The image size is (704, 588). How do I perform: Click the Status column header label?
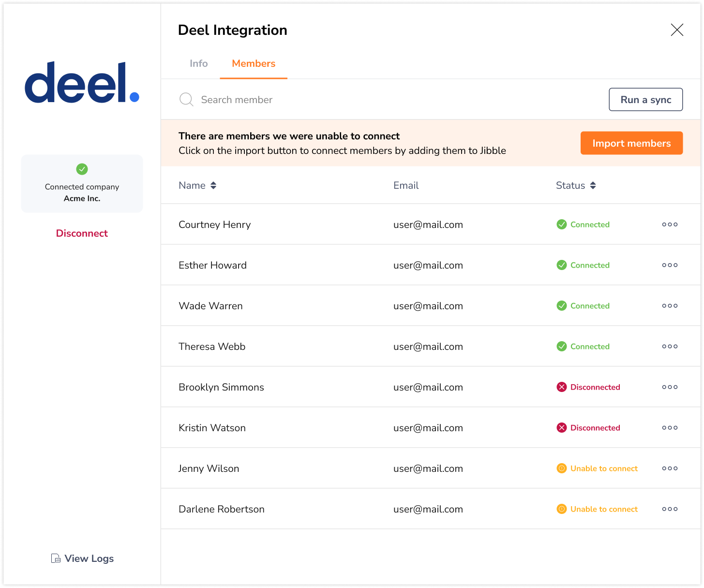570,185
